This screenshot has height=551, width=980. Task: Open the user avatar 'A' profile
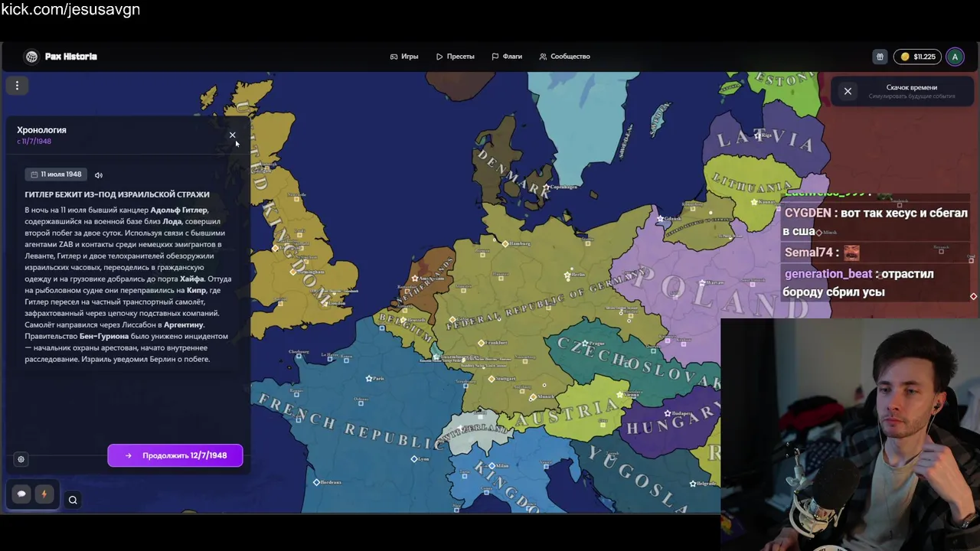click(954, 57)
